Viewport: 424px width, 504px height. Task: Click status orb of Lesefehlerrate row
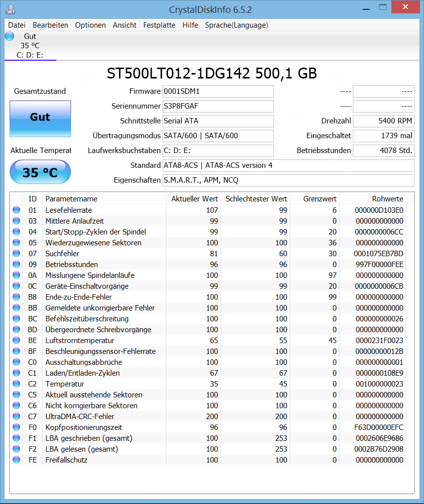[16, 210]
